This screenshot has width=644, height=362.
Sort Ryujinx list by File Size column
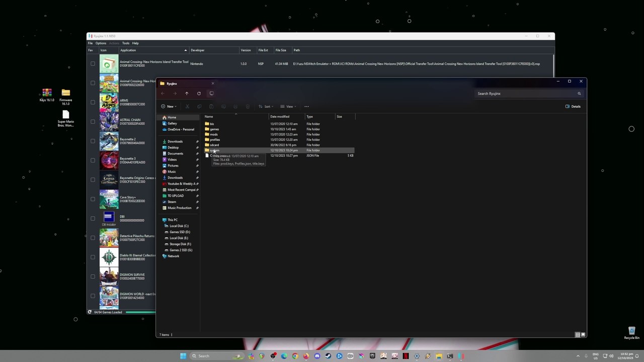click(x=283, y=50)
